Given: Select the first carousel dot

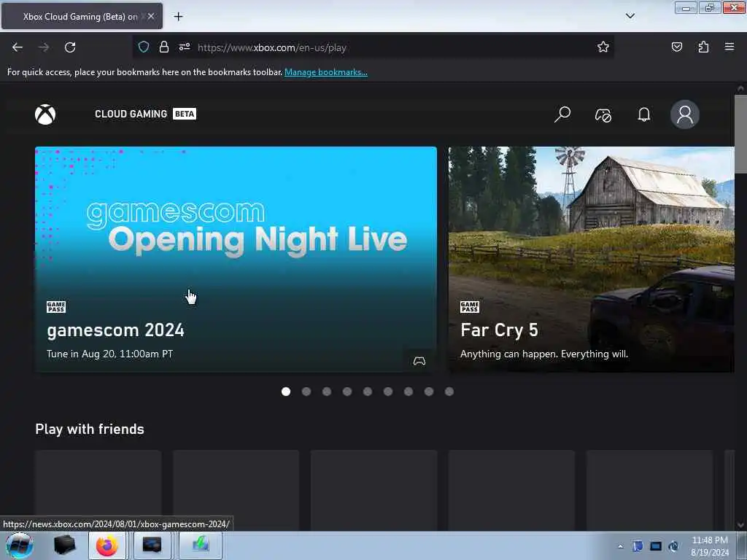Looking at the screenshot, I should (286, 392).
